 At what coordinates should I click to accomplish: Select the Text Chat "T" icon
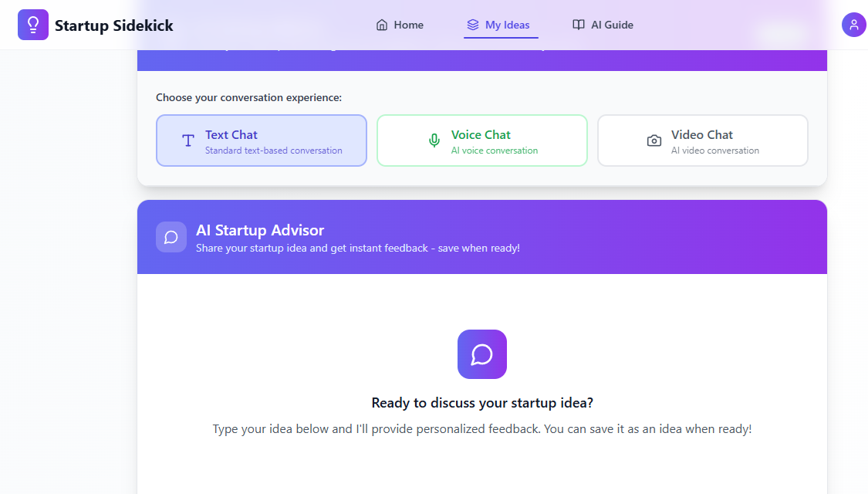[x=187, y=140]
